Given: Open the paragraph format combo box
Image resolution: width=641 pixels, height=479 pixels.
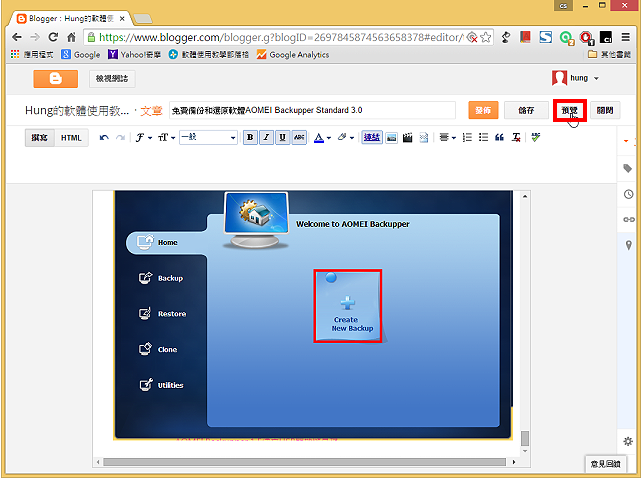Looking at the screenshot, I should pyautogui.click(x=208, y=137).
